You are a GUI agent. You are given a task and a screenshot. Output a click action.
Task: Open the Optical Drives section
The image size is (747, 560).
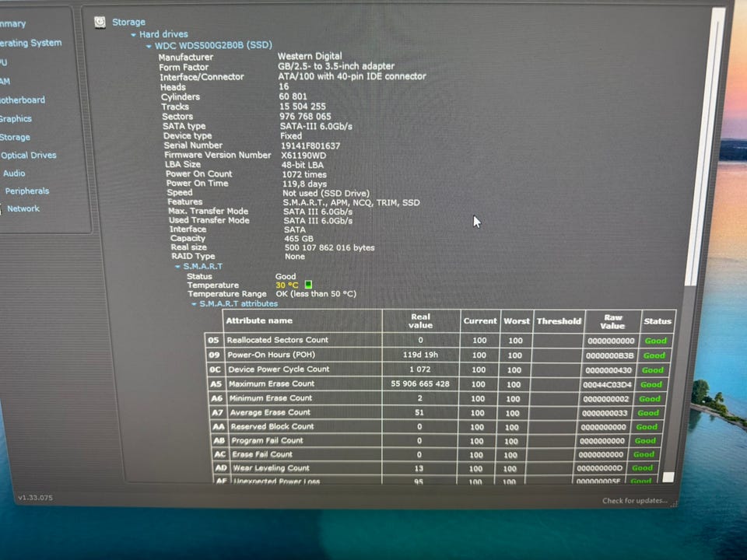pos(29,156)
